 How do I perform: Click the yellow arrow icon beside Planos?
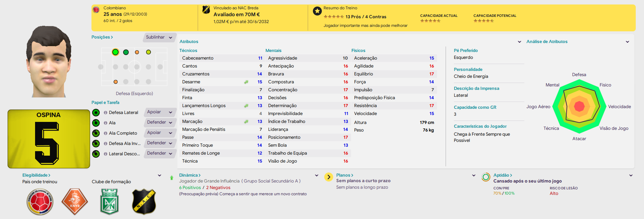click(329, 177)
